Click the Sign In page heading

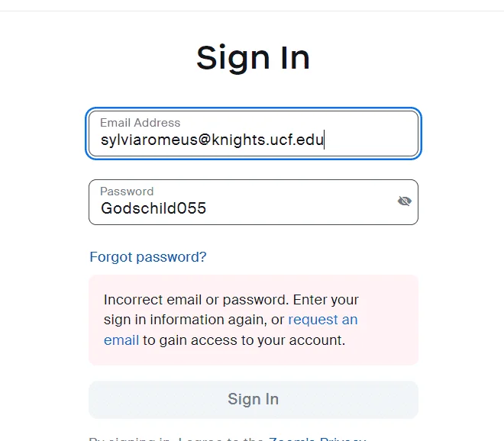[x=253, y=58]
